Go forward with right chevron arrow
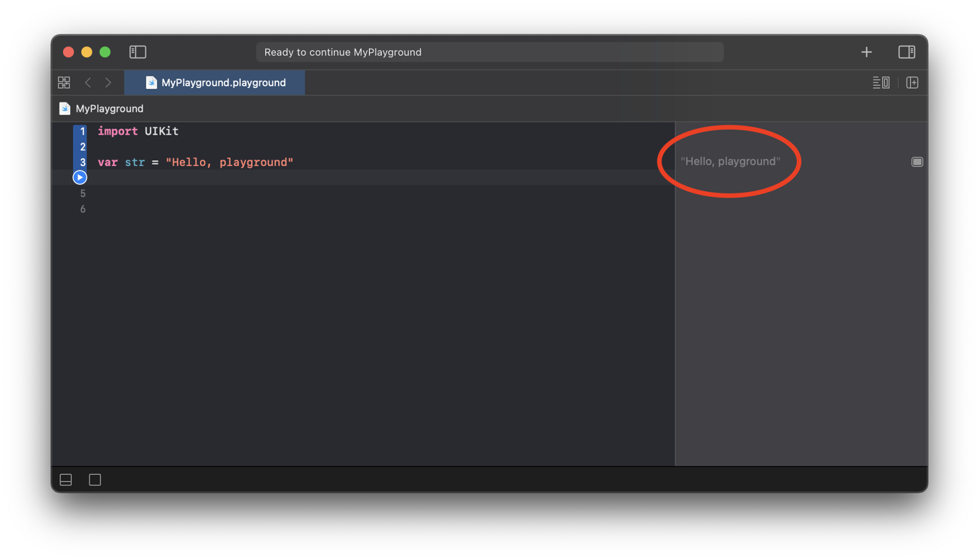Image resolution: width=979 pixels, height=560 pixels. click(108, 83)
